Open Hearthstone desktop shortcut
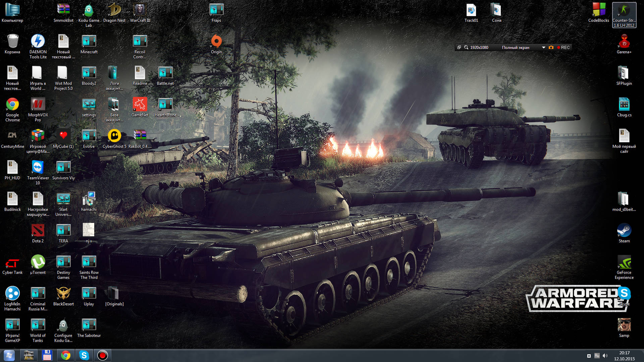Viewport: 644px width, 362px height. [165, 107]
